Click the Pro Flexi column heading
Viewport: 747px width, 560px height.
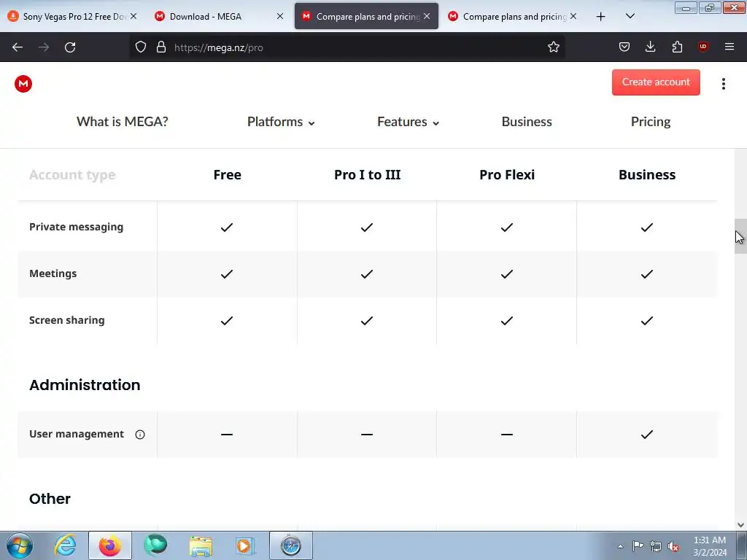(507, 175)
